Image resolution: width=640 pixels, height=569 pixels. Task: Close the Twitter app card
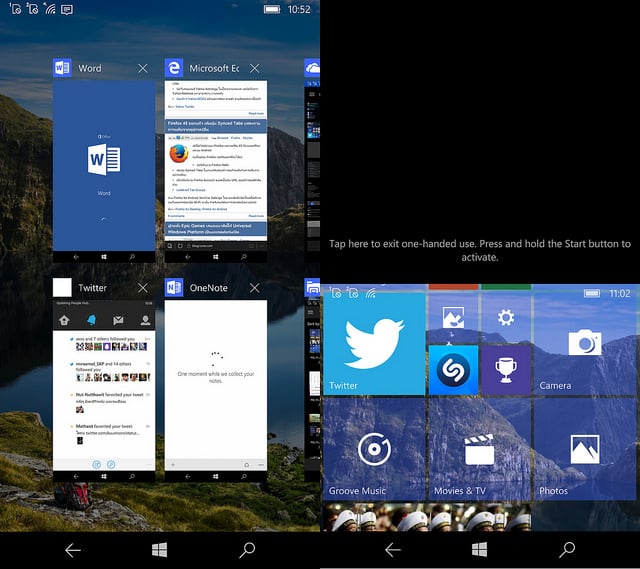(x=143, y=288)
